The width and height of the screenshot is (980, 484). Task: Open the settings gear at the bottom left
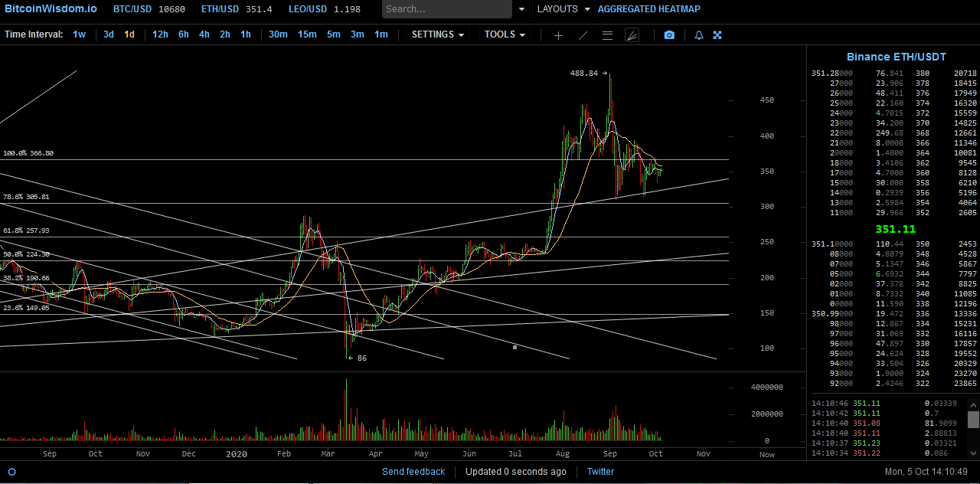pyautogui.click(x=11, y=472)
